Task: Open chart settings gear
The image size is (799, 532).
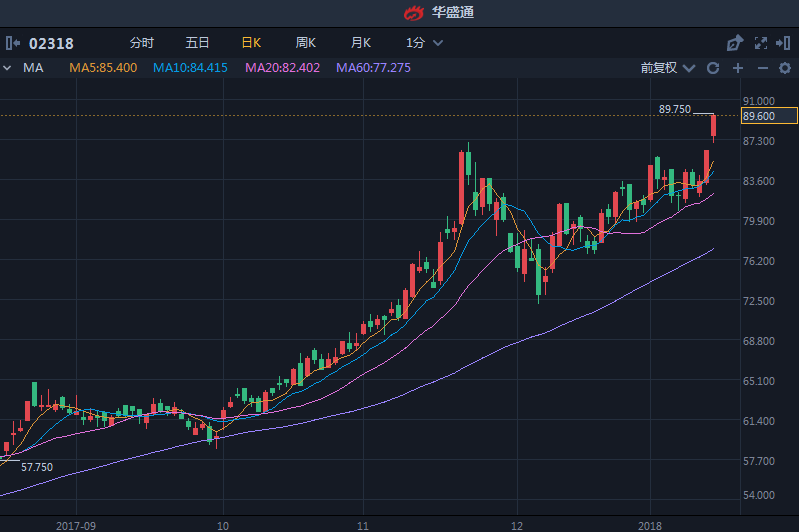Action: tap(786, 68)
